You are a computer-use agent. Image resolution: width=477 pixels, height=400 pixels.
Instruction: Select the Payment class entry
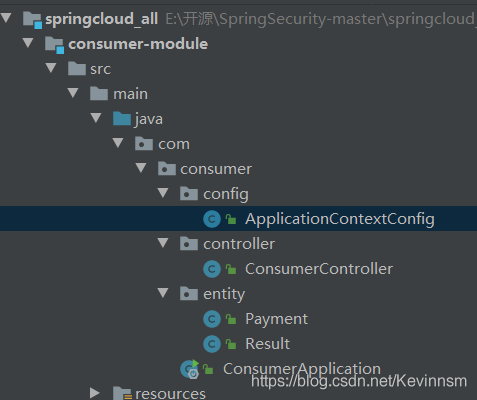276,319
